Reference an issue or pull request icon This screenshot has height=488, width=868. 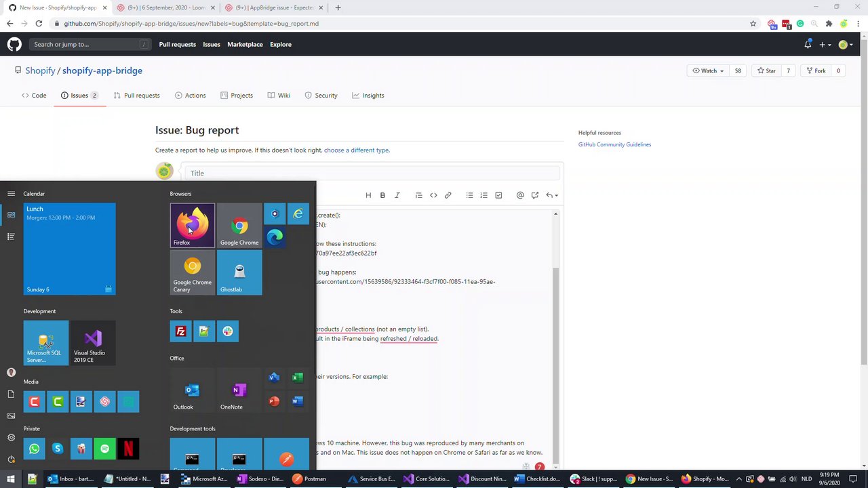535,195
